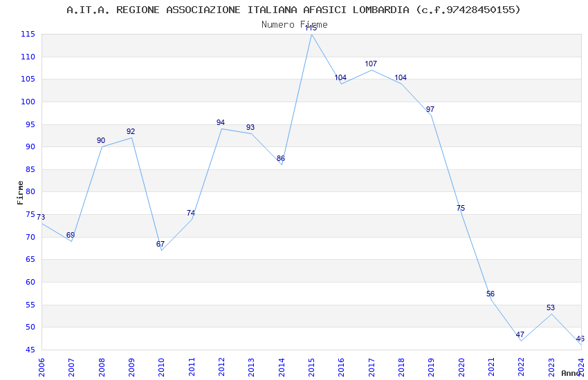The height and width of the screenshot is (380, 588).
Task: Select the peak data label 115
Action: click(311, 28)
